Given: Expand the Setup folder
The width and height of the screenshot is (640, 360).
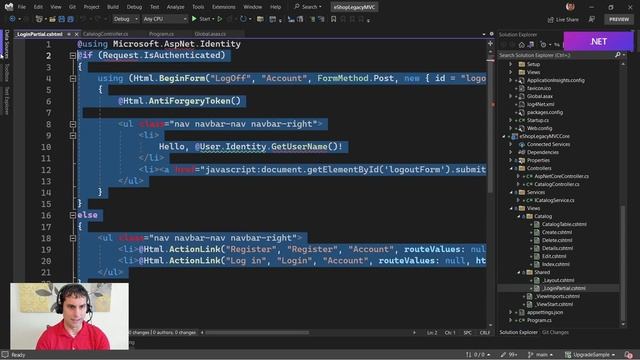Looking at the screenshot, I should [511, 64].
